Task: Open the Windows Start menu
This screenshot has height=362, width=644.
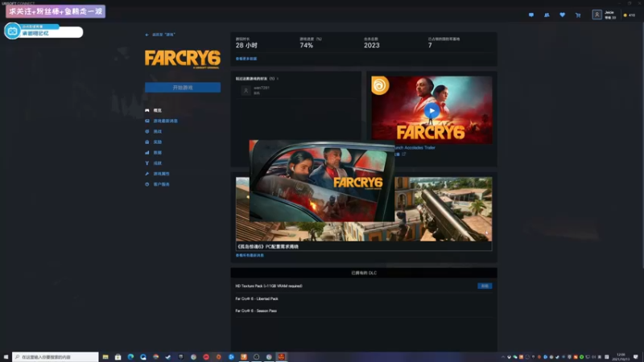Action: (x=6, y=357)
